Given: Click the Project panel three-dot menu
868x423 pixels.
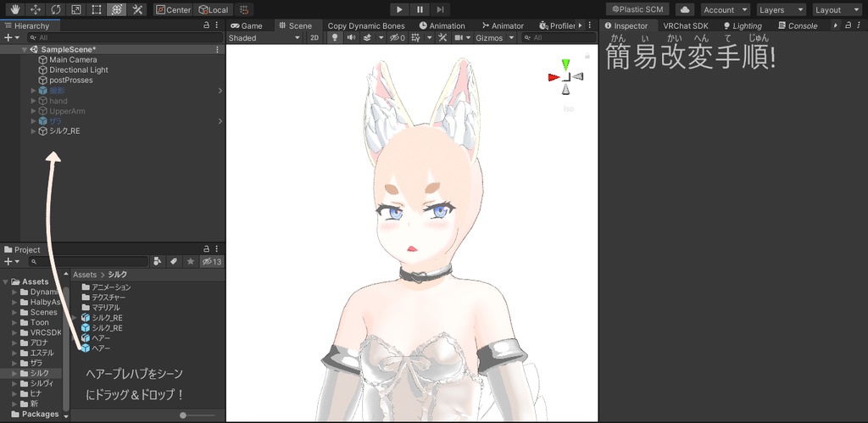Looking at the screenshot, I should tap(216, 249).
